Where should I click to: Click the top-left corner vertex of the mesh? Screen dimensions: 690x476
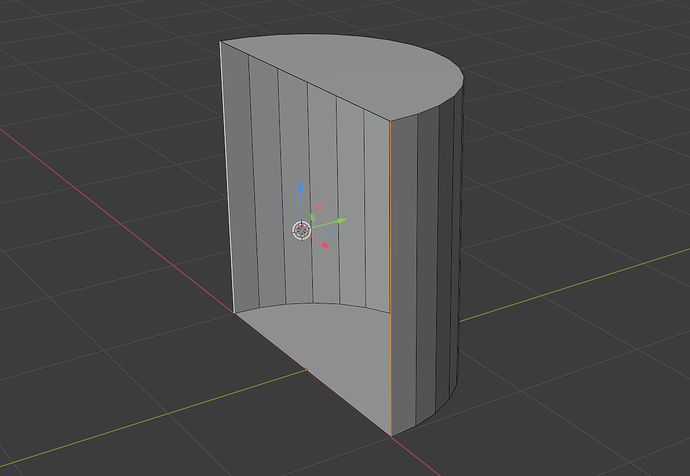[220, 42]
